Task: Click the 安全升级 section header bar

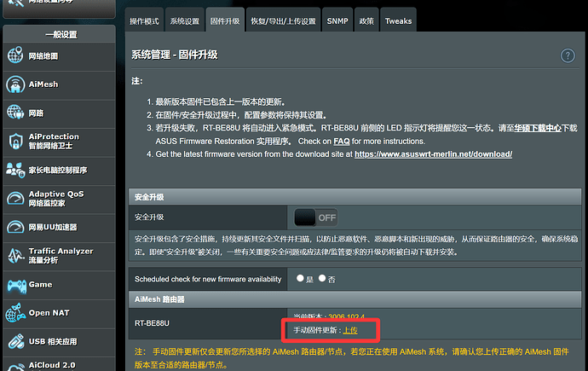Action: tap(355, 197)
